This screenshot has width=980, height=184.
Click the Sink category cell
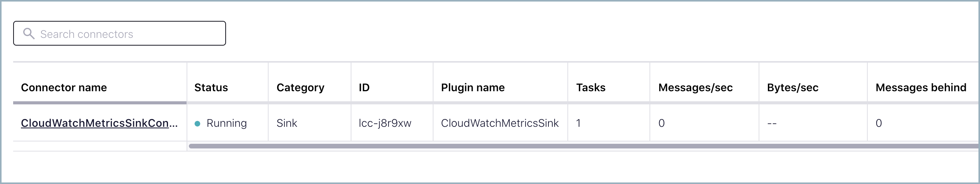click(x=287, y=123)
